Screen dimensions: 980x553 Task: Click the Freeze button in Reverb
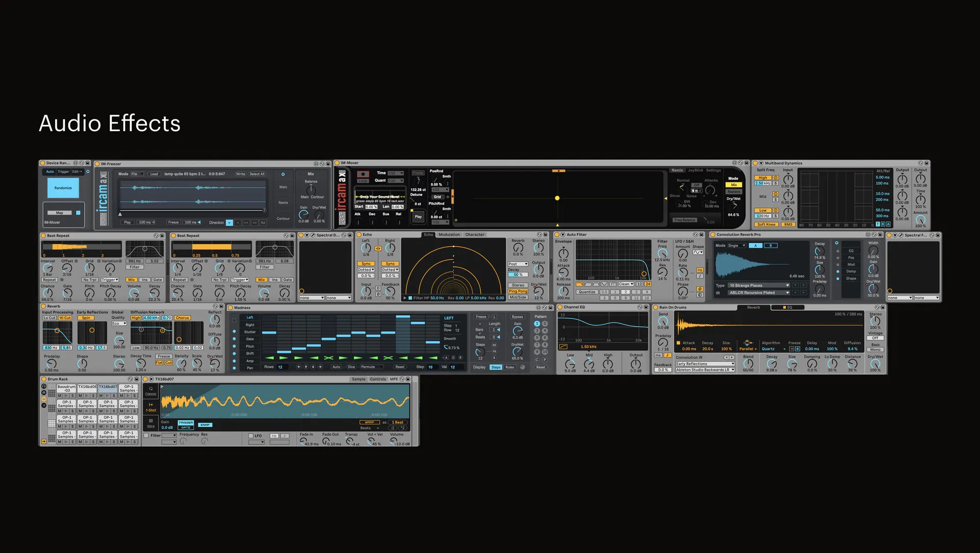point(164,356)
